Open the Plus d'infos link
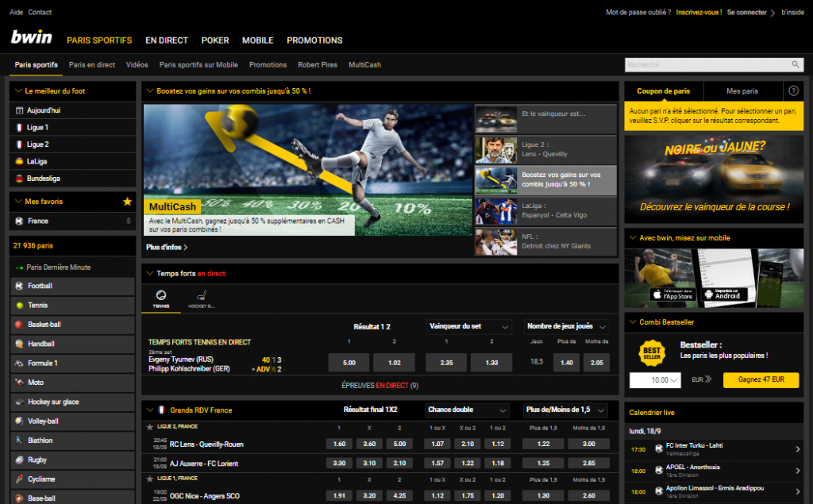813x504 pixels. click(x=167, y=248)
